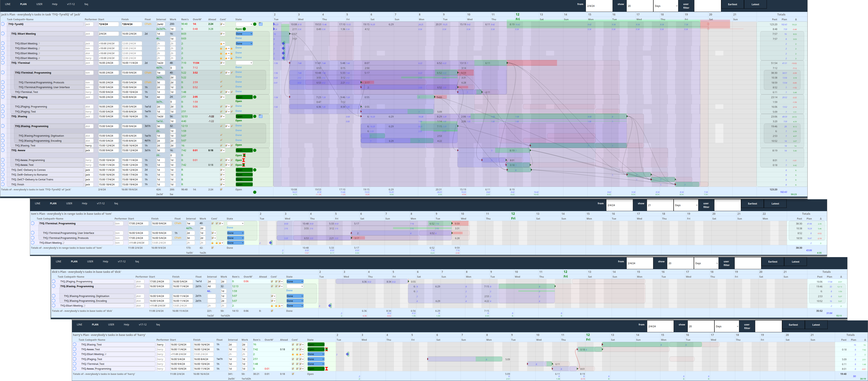
Task: Select the radio circle for dick's TYQ.3Faxing. Programming row
Action: tap(54, 286)
